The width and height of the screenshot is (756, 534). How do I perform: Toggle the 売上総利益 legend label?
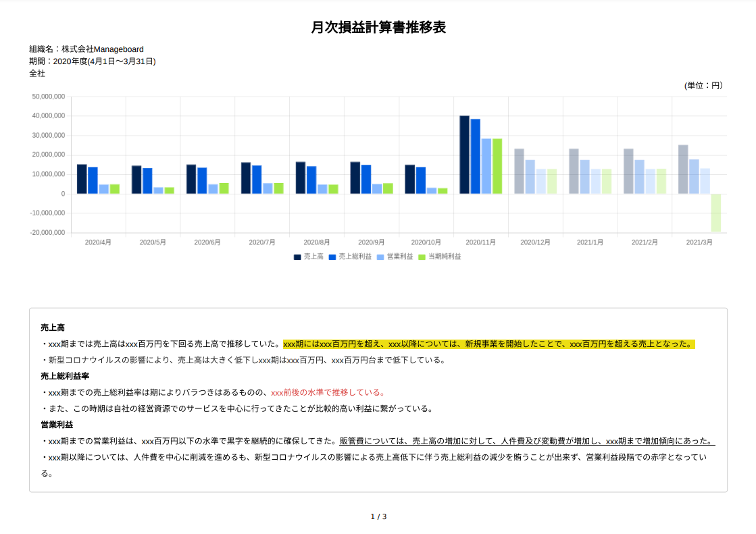point(355,257)
